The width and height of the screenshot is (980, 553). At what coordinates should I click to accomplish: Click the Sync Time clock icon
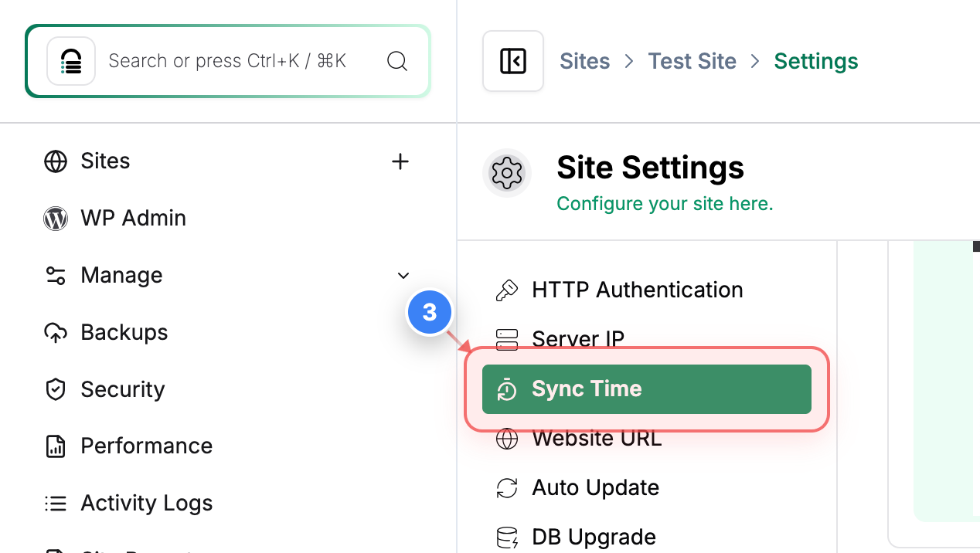[507, 389]
